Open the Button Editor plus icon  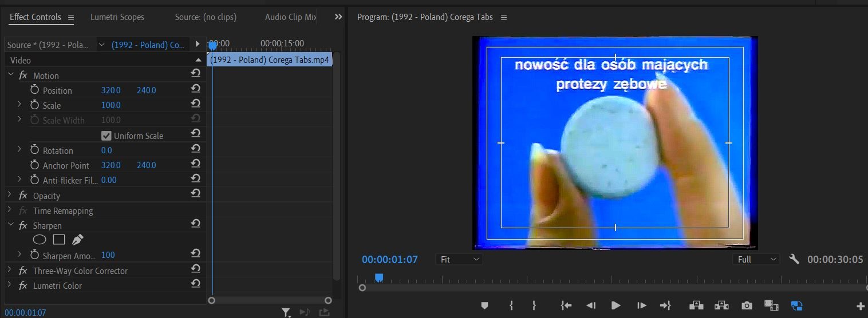[860, 306]
